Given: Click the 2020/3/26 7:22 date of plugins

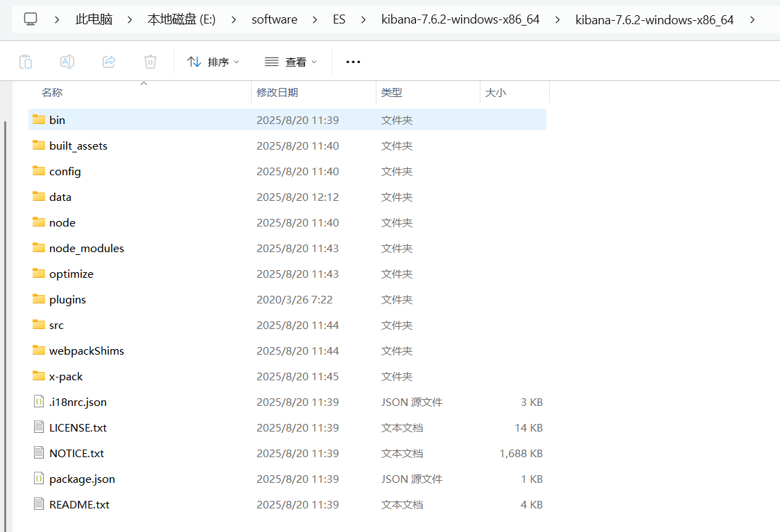Looking at the screenshot, I should [x=295, y=299].
